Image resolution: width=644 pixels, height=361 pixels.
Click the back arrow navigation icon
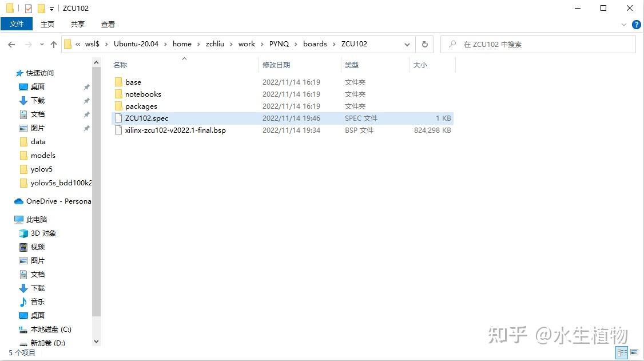[x=13, y=43]
